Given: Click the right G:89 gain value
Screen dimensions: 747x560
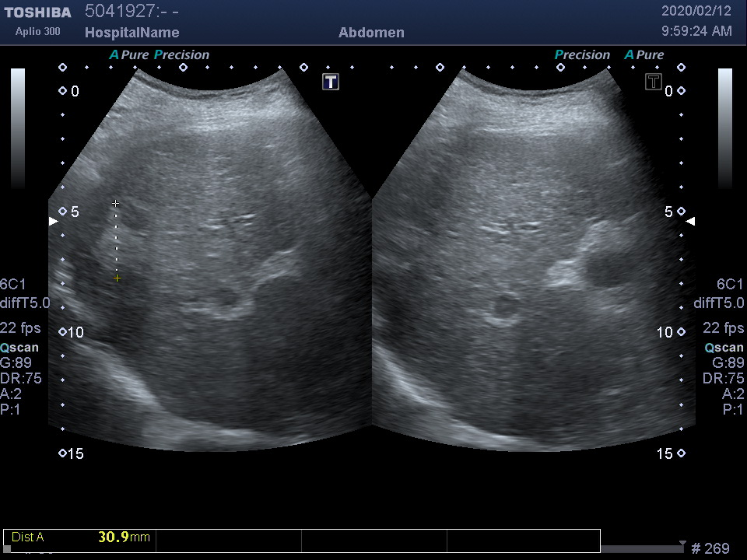Looking at the screenshot, I should click(x=728, y=363).
